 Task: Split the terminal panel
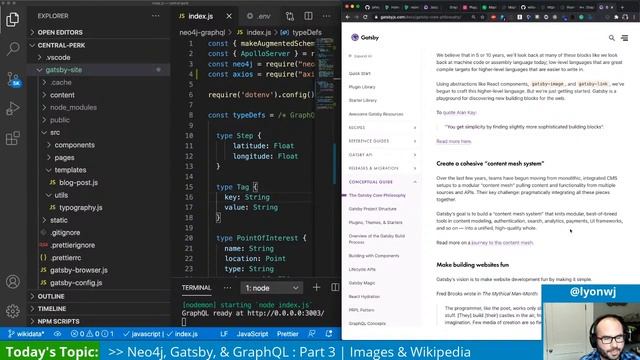[335, 287]
